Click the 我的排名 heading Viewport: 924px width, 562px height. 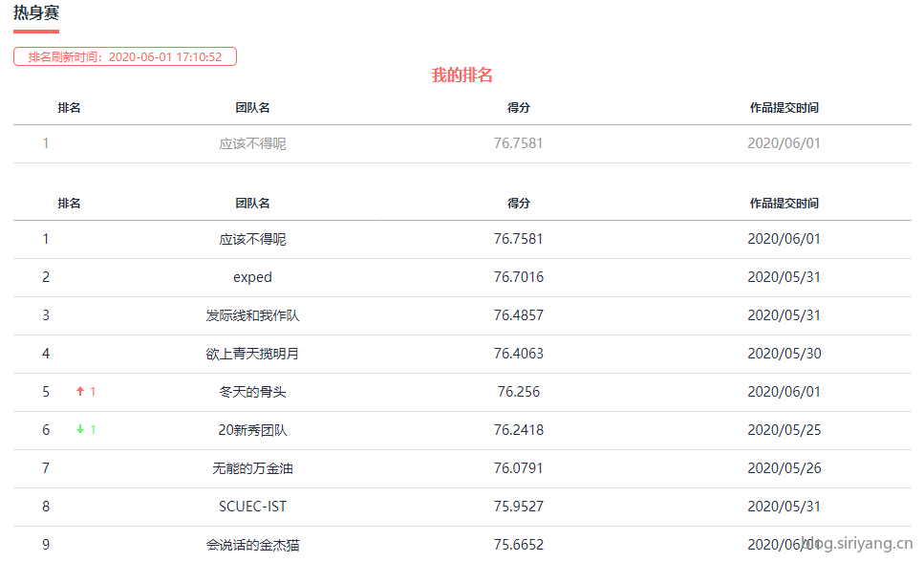(462, 76)
